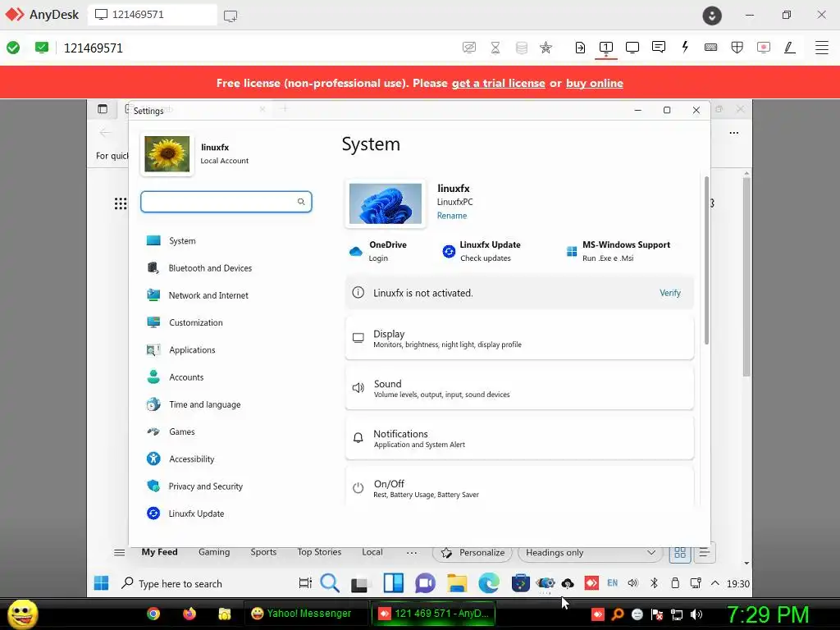
Task: Open Sound settings card
Action: pos(519,388)
